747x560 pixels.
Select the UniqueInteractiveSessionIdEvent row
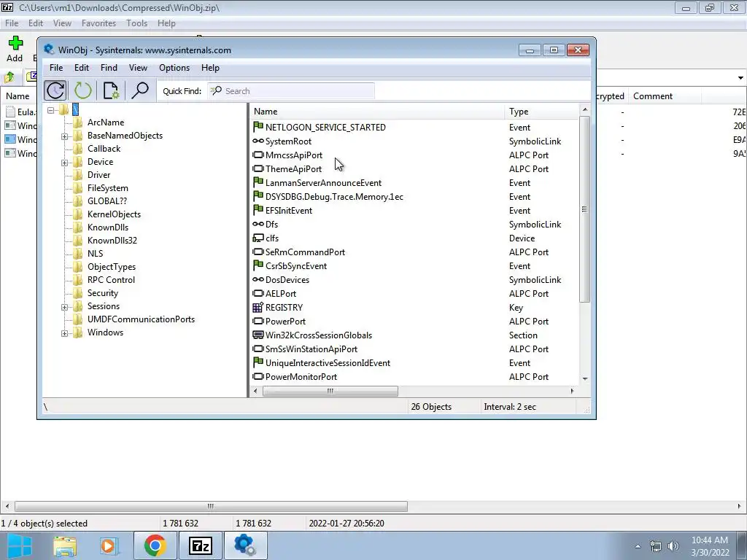pyautogui.click(x=414, y=363)
